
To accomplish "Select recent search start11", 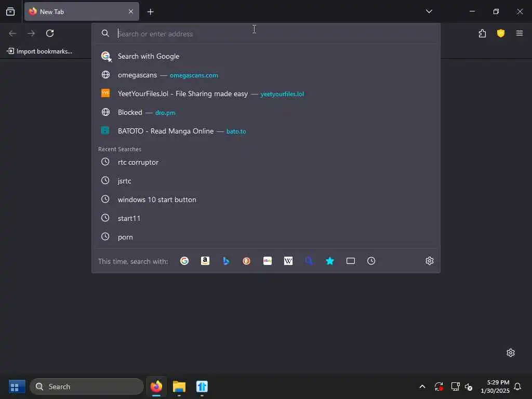I will point(266,218).
